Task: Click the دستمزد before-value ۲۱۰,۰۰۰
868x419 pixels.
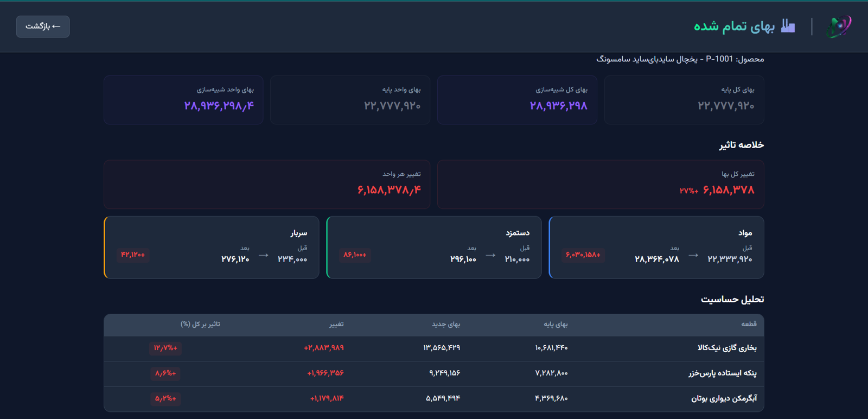Action: point(517,259)
